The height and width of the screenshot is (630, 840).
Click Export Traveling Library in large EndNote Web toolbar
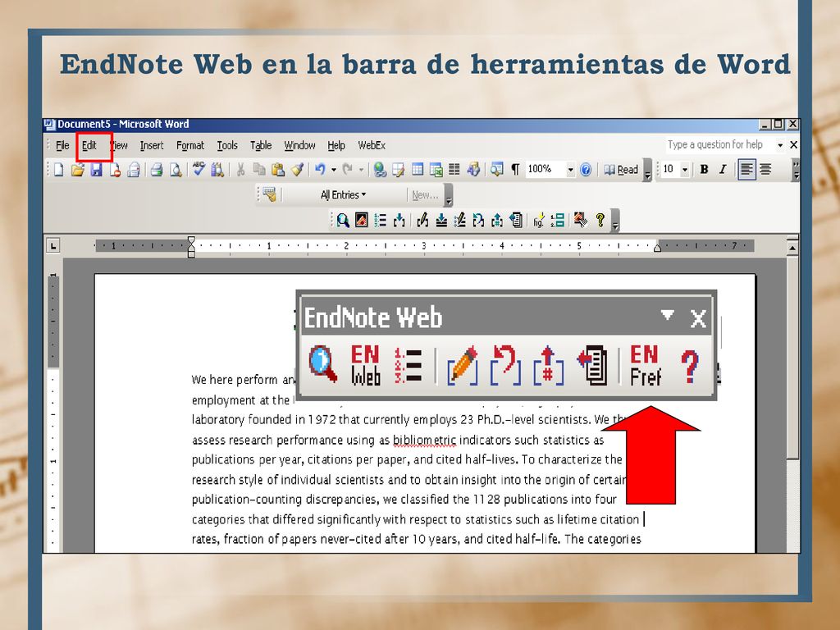(x=592, y=365)
